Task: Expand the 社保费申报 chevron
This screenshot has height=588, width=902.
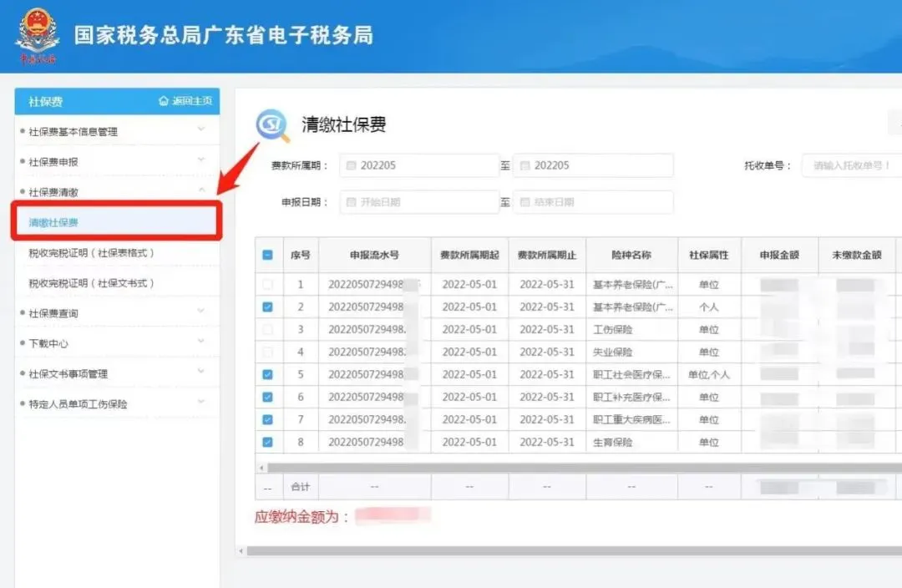Action: point(201,160)
